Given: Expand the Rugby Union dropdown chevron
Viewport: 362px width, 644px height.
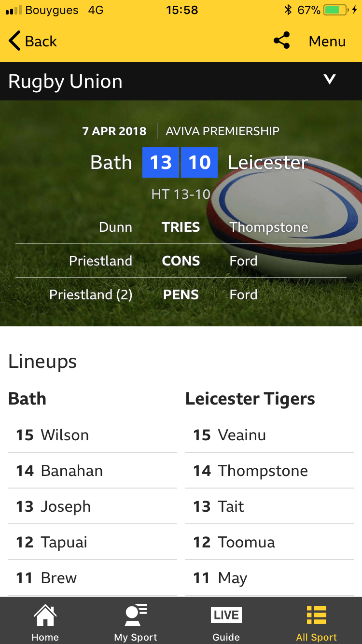Looking at the screenshot, I should click(x=330, y=80).
